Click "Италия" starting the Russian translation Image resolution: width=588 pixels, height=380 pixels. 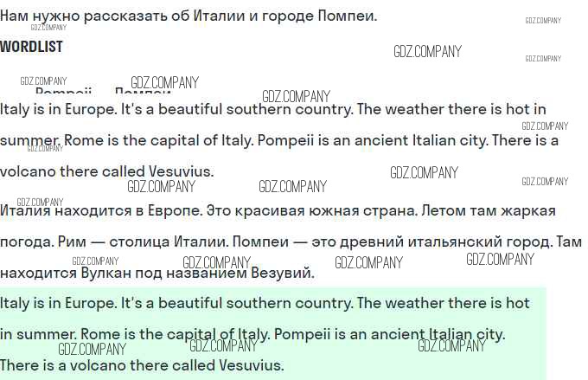[x=26, y=210]
